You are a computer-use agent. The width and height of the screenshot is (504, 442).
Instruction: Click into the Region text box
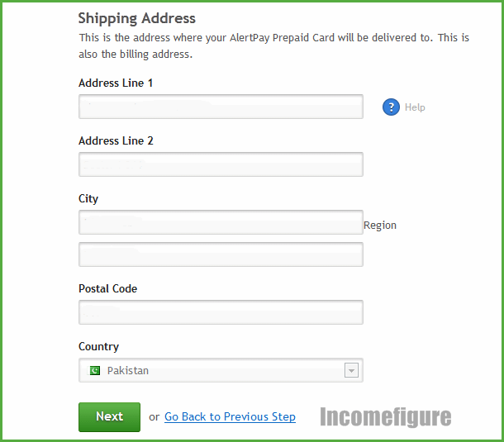tap(221, 254)
